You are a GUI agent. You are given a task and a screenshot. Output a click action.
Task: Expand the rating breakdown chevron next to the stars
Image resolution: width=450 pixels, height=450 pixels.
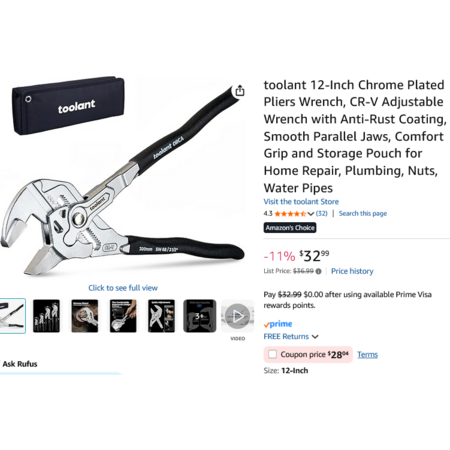tap(310, 214)
